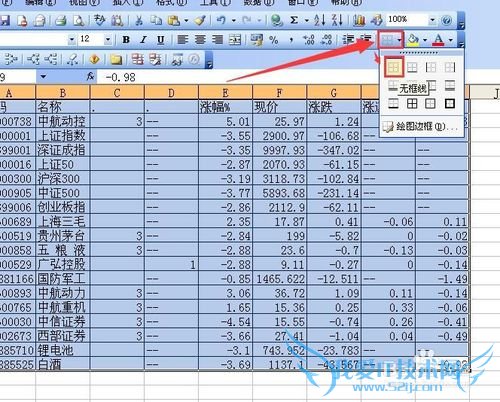The height and width of the screenshot is (402, 500).
Task: Insert hyperlink using globe icon
Action: (276, 21)
